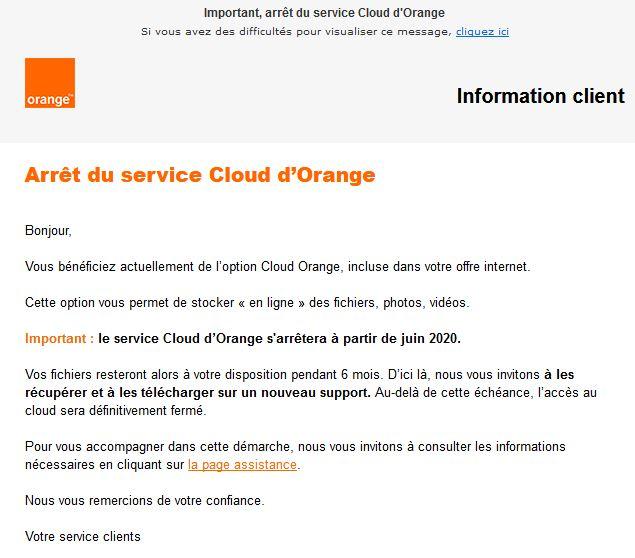
Task: Click the "Nous vous remercions de votre confiance" line
Action: [x=145, y=500]
